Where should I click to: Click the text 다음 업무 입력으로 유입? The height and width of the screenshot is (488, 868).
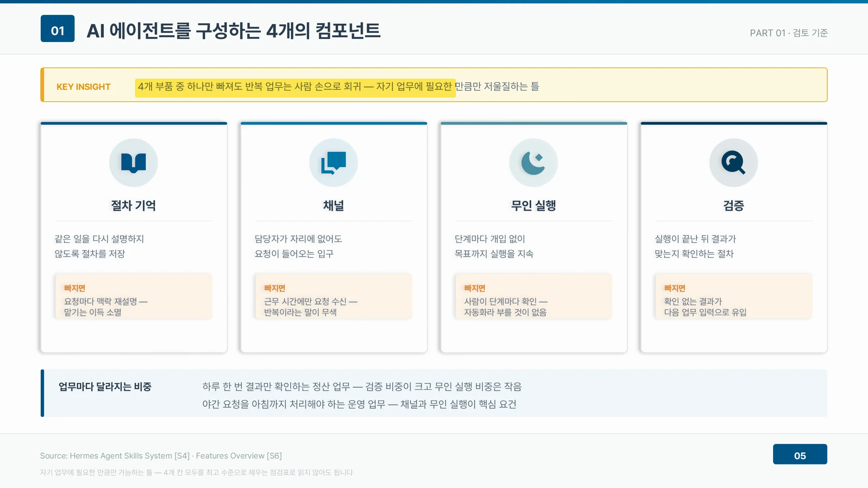(x=705, y=312)
